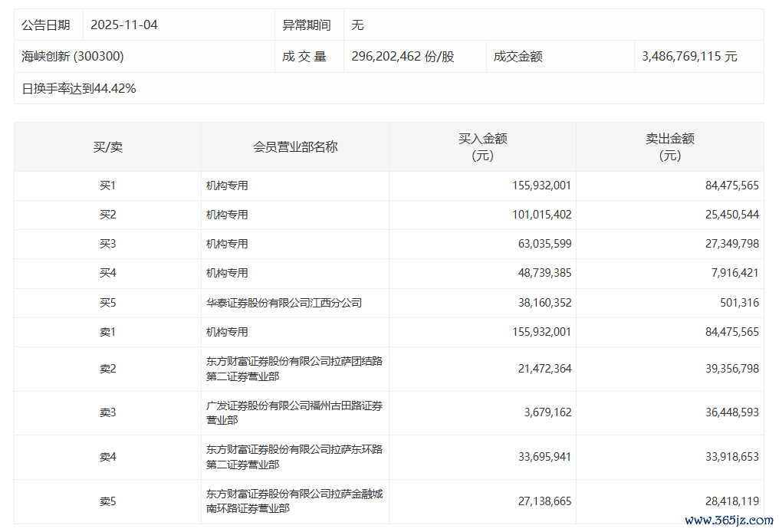Click the 公告日期 label
Viewport: 779px width, 532px height.
[x=46, y=25]
